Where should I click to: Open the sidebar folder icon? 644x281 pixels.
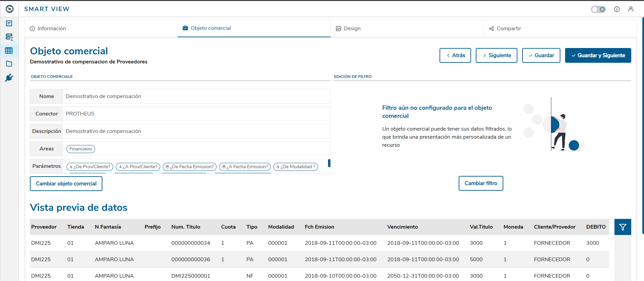(x=9, y=64)
